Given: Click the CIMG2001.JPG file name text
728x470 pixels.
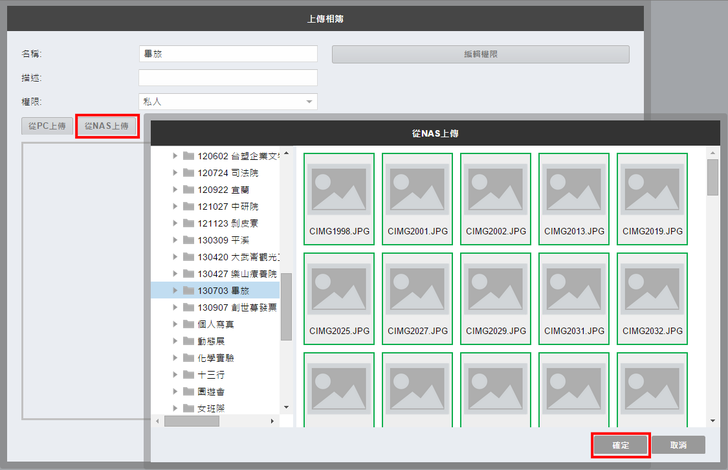Looking at the screenshot, I should pyautogui.click(x=417, y=231).
